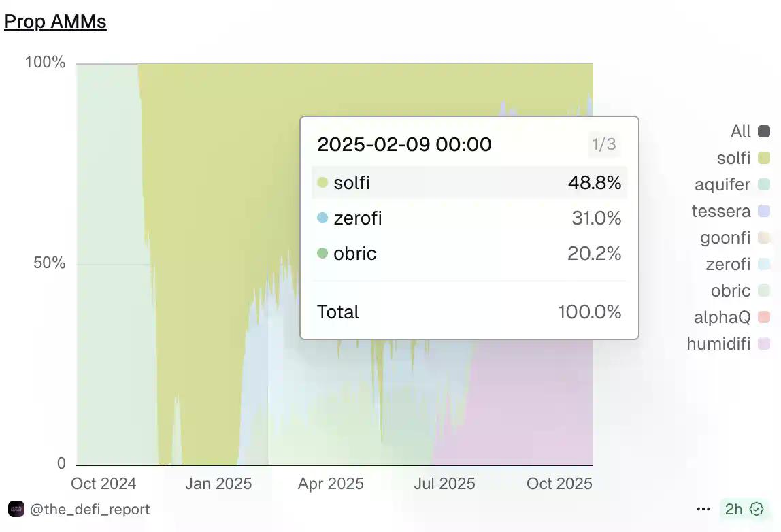This screenshot has width=781, height=532.
Task: Click the alphaQ legend swatch icon
Action: pyautogui.click(x=763, y=317)
